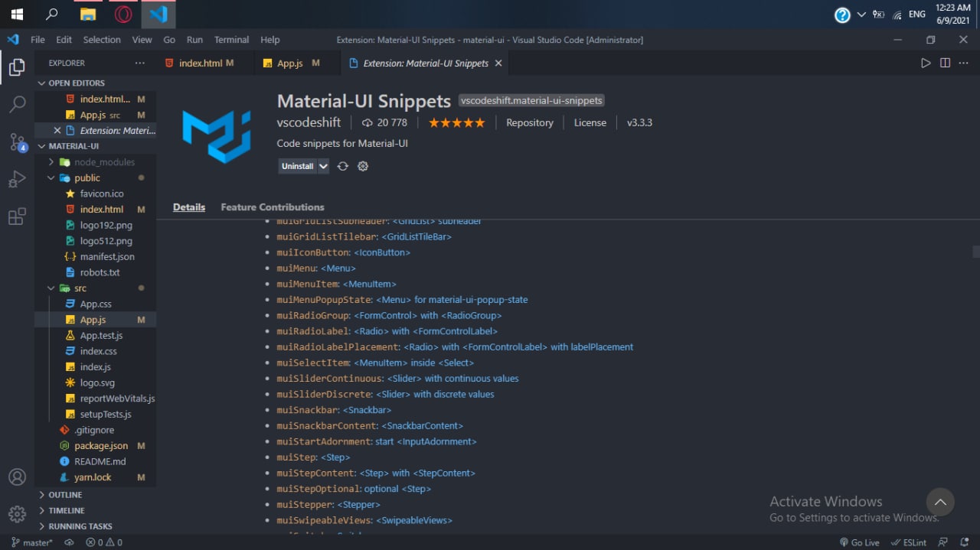Image resolution: width=980 pixels, height=550 pixels.
Task: Show hidden tray icons chevron
Action: pos(861,15)
